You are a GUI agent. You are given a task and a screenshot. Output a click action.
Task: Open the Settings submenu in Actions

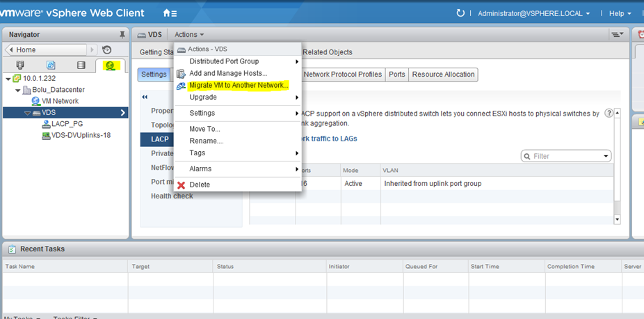[x=238, y=113]
